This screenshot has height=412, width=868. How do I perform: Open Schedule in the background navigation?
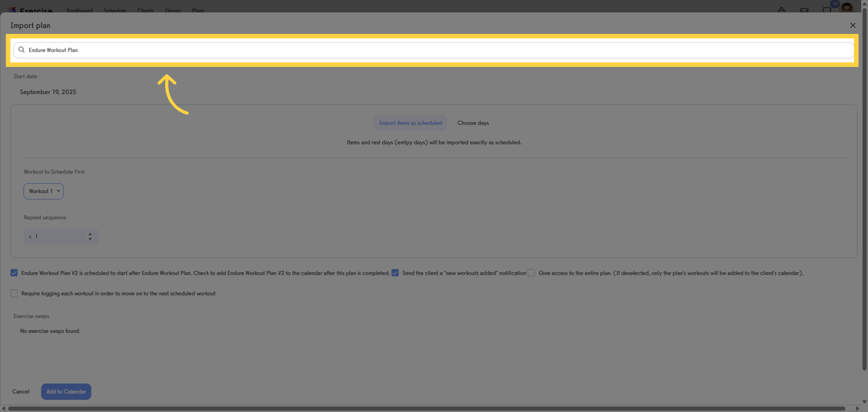(115, 11)
